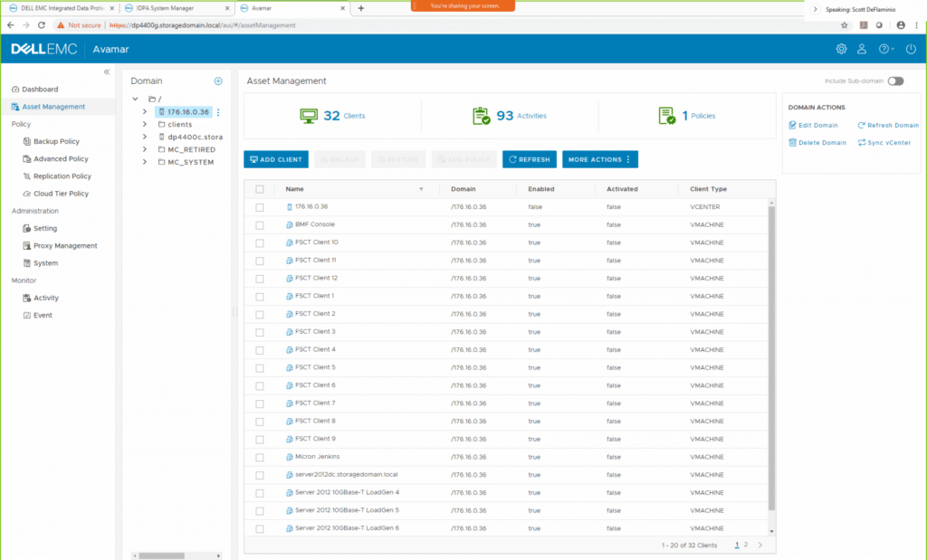Close the Avamar browser tab
This screenshot has width=927, height=560.
(x=342, y=8)
